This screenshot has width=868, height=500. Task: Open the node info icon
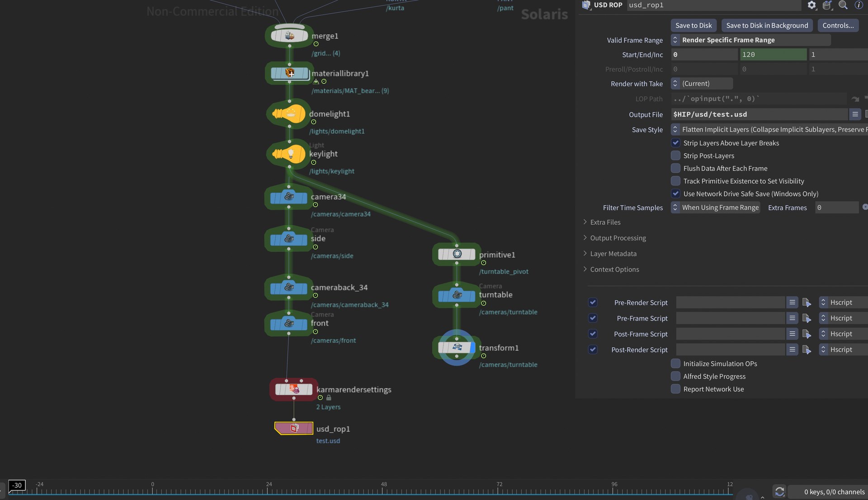point(859,5)
